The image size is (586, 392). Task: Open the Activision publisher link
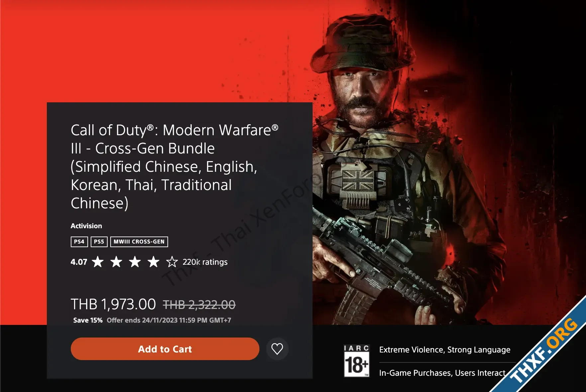86,226
